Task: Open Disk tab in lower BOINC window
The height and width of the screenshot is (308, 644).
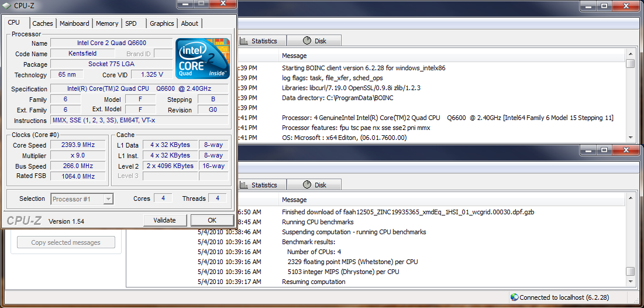Action: point(314,185)
